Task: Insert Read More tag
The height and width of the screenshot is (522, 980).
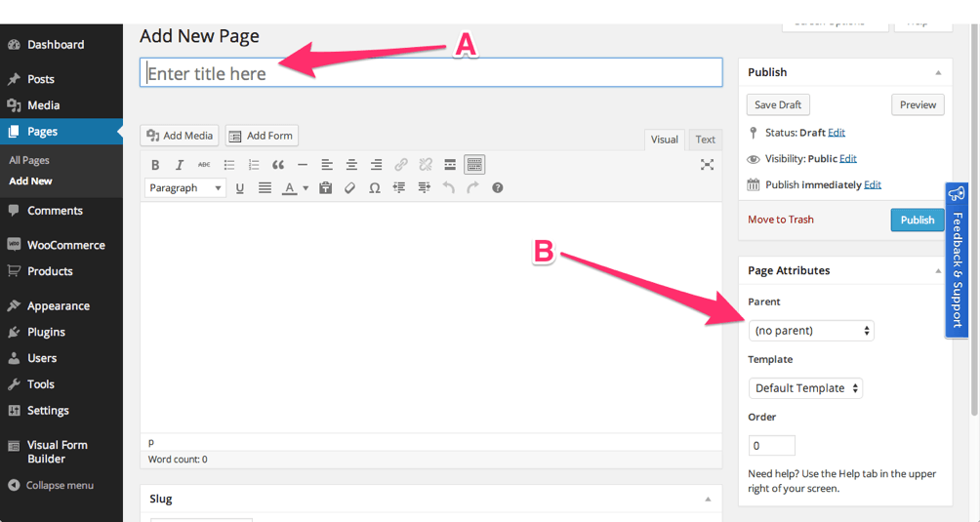Action: 450,165
